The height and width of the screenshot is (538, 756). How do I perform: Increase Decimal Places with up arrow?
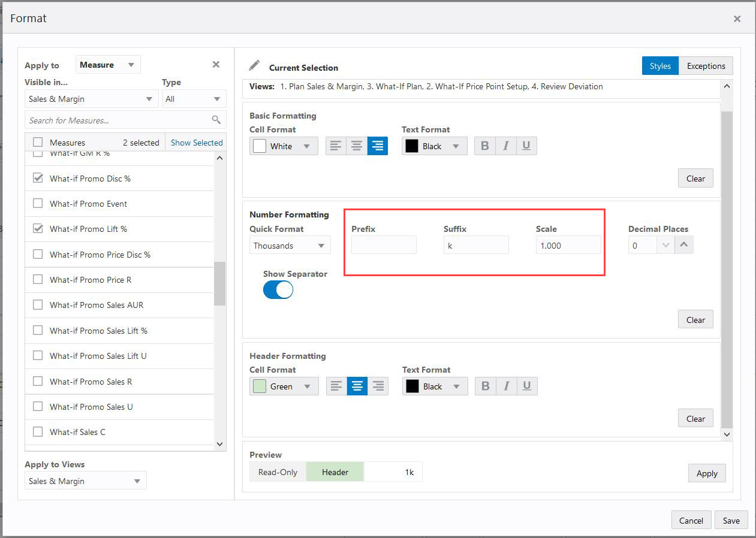pos(684,245)
